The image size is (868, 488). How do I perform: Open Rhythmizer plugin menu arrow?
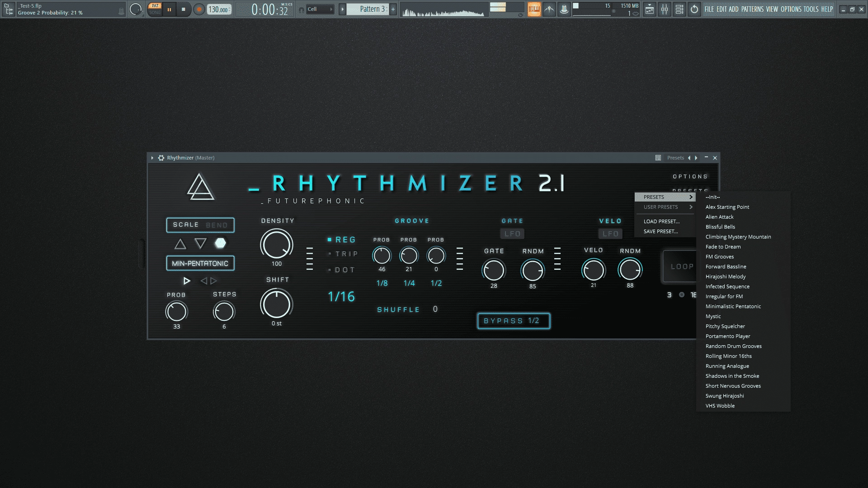(x=152, y=158)
